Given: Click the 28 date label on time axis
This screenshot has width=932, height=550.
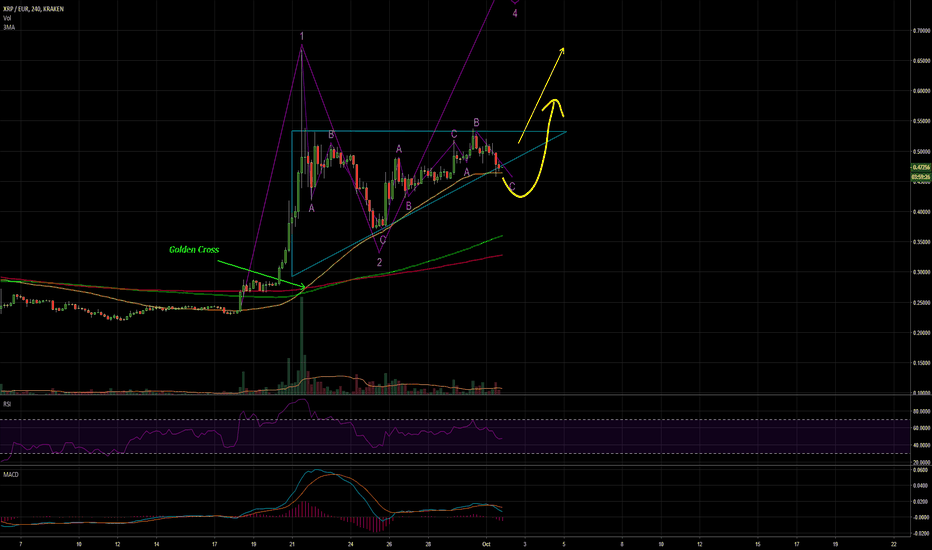Looking at the screenshot, I should [428, 544].
